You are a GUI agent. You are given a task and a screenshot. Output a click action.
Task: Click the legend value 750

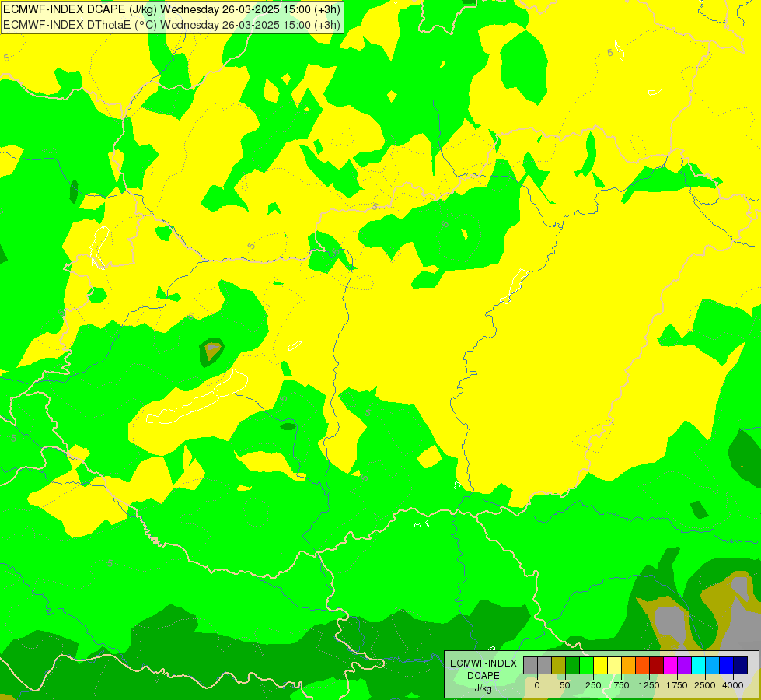click(621, 685)
